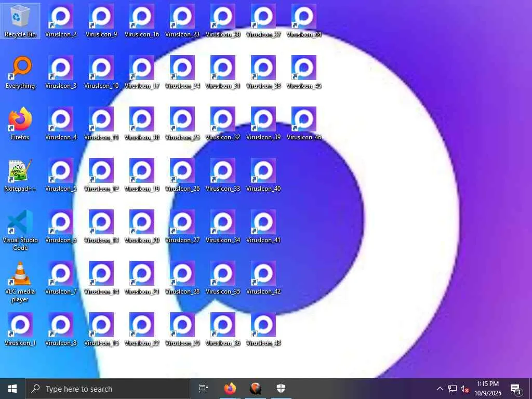Select the VirusIcon_44 icon
This screenshot has height=399, width=532.
pos(304,21)
